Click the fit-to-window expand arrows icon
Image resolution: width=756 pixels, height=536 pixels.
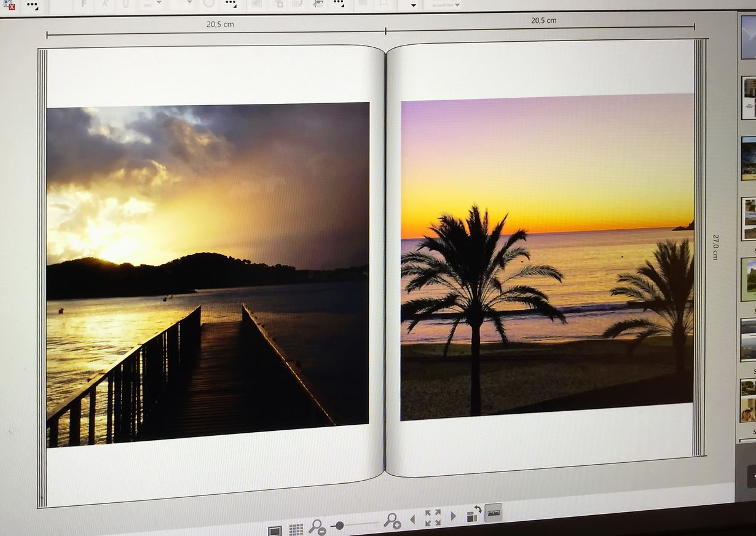(x=433, y=518)
